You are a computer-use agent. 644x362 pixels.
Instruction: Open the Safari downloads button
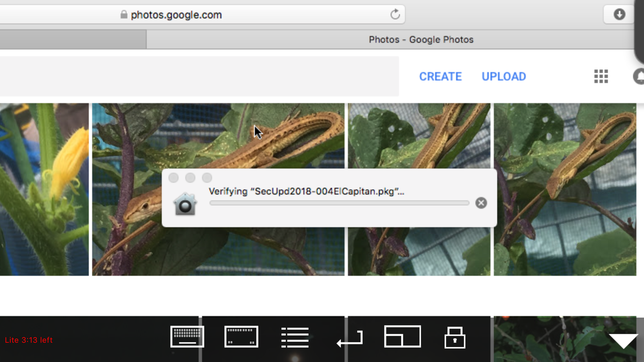point(619,14)
